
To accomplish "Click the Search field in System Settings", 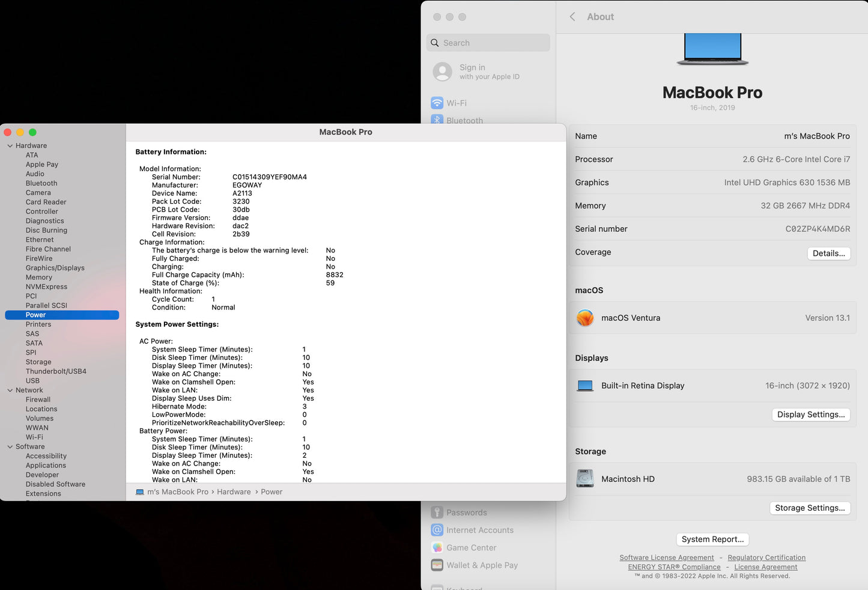I will tap(488, 43).
